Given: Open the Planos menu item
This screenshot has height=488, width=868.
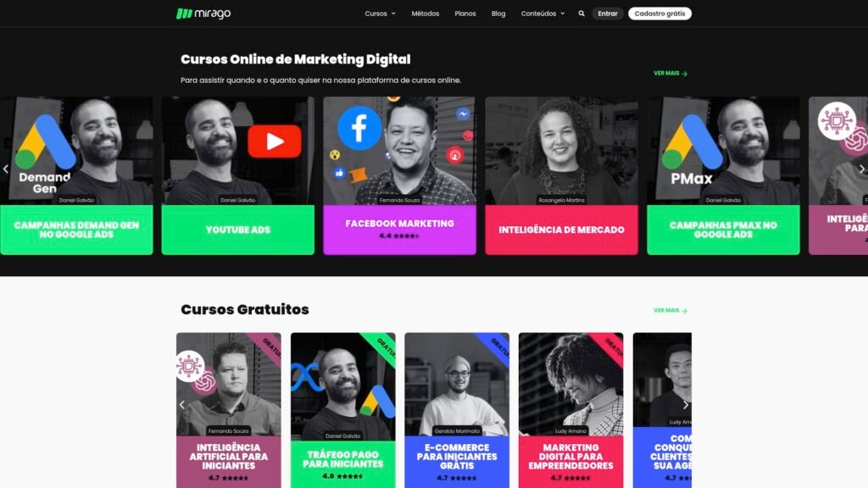Looking at the screenshot, I should click(465, 14).
